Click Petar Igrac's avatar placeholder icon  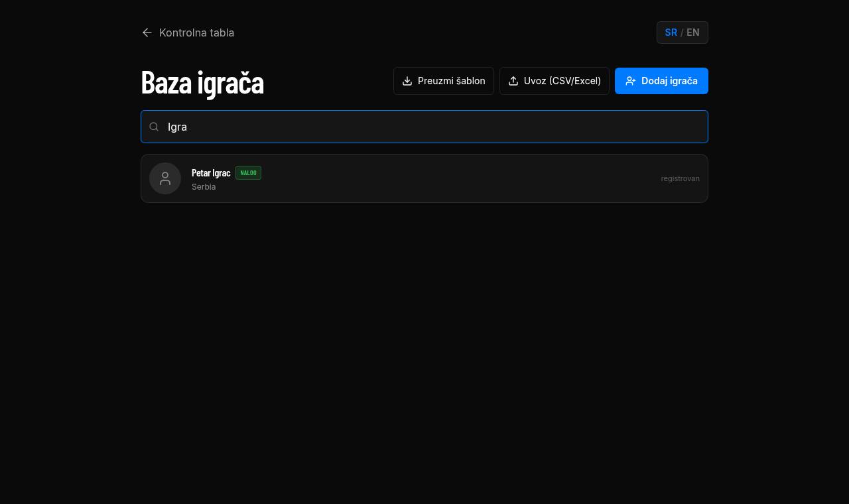pos(165,178)
